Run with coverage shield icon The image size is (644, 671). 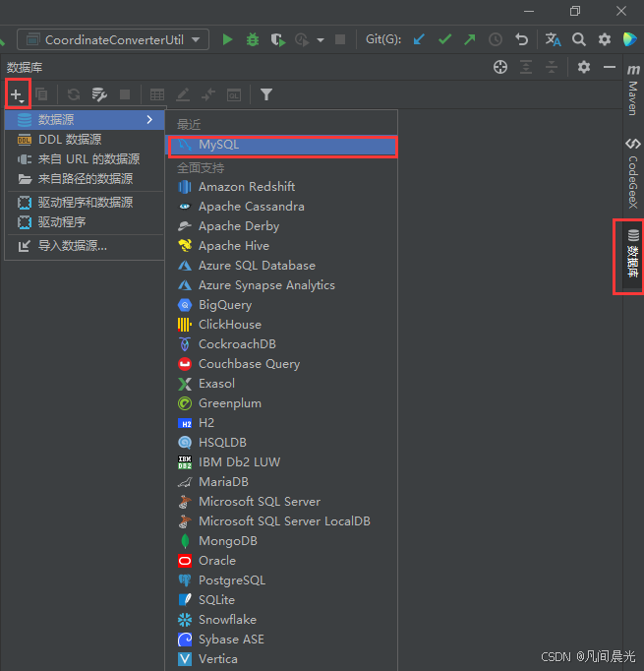click(x=278, y=39)
